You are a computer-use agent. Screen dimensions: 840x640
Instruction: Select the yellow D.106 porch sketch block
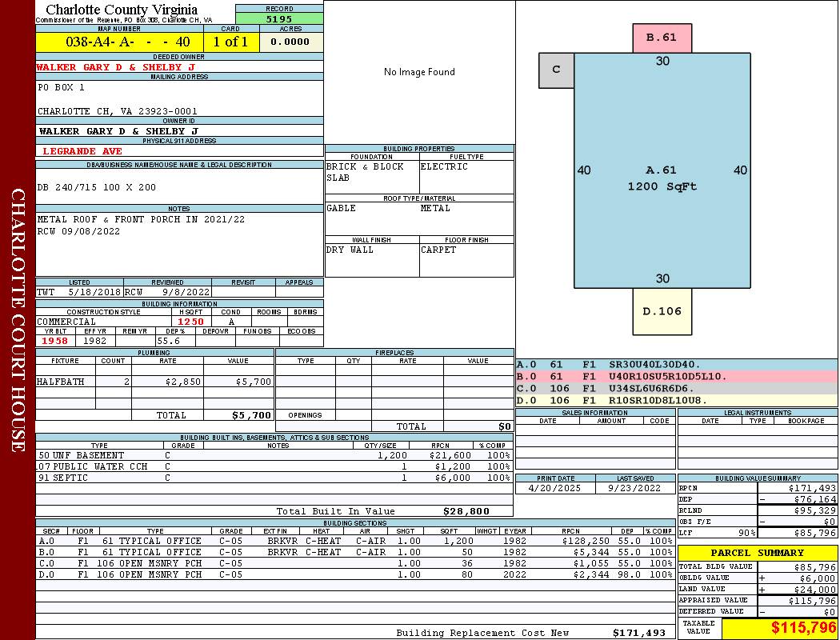pos(662,311)
